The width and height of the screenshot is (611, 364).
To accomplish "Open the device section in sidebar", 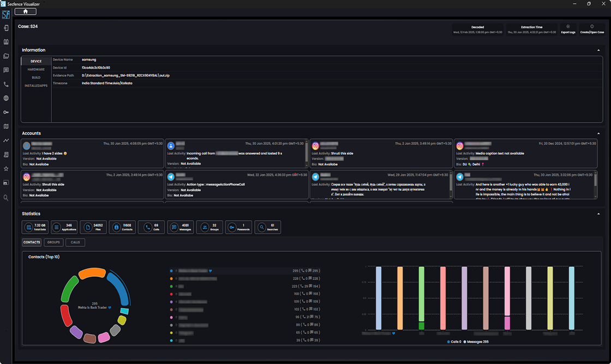I will click(x=6, y=28).
